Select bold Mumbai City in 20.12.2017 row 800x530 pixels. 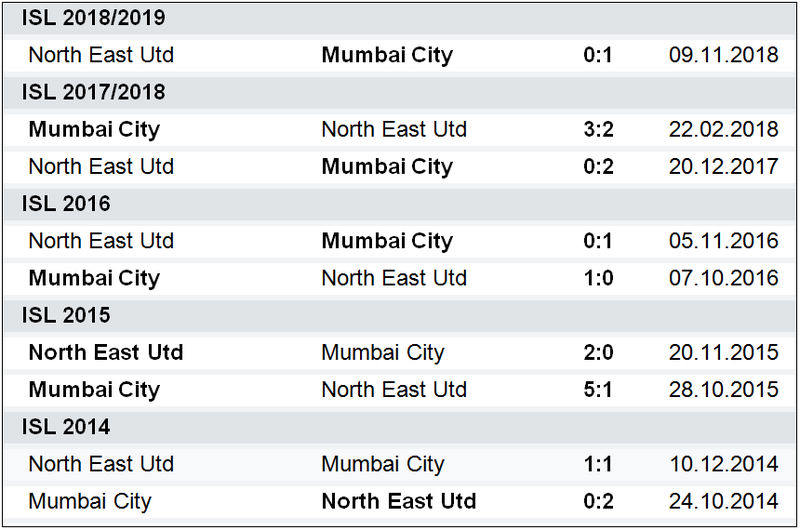pos(387,168)
